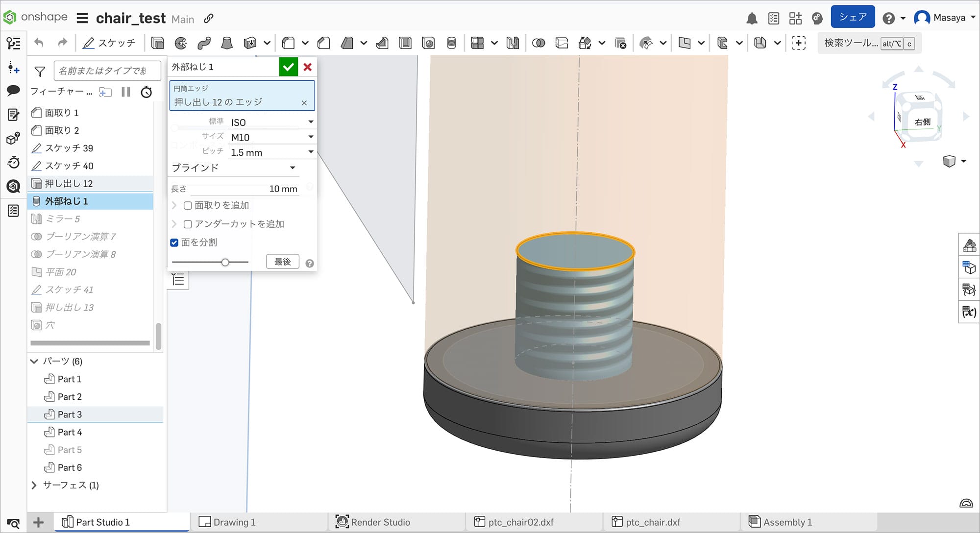Click the Sweep tool icon

(204, 43)
